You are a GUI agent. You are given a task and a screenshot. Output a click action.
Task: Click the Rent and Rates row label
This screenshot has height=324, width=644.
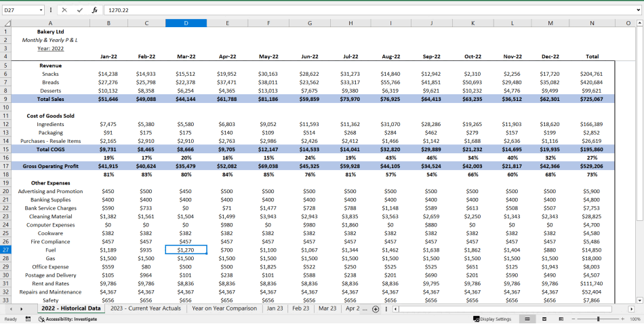click(x=51, y=283)
